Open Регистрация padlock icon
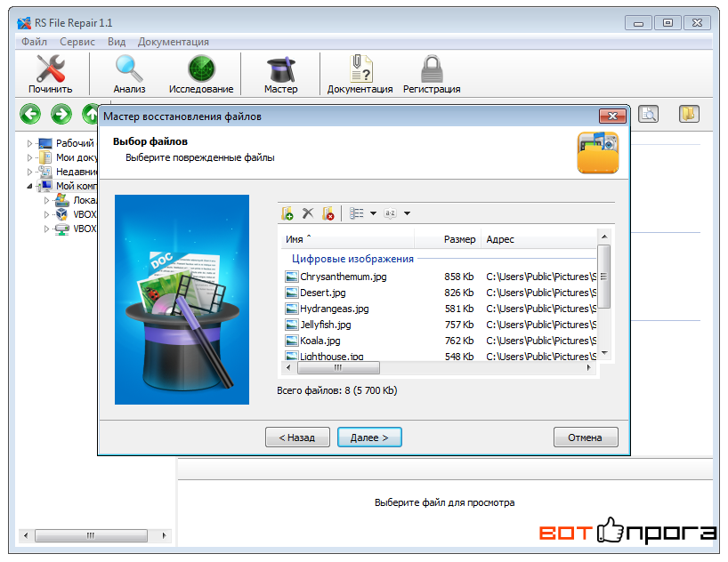 click(432, 68)
